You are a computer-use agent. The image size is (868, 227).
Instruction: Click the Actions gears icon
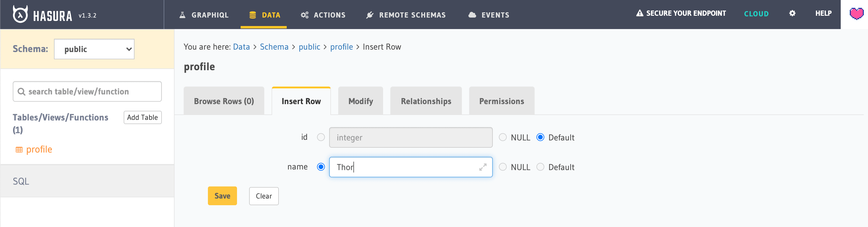304,15
